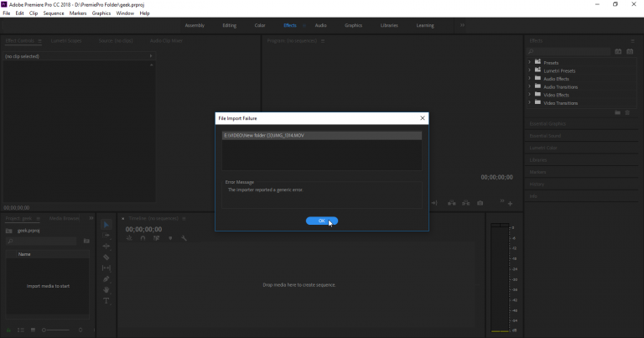
Task: Click Export Frame camera icon
Action: tap(480, 203)
